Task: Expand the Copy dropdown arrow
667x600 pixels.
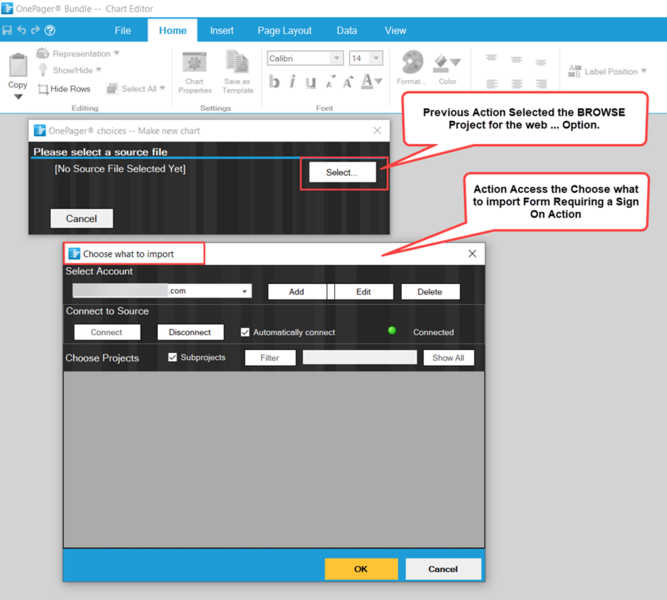Action: [18, 97]
